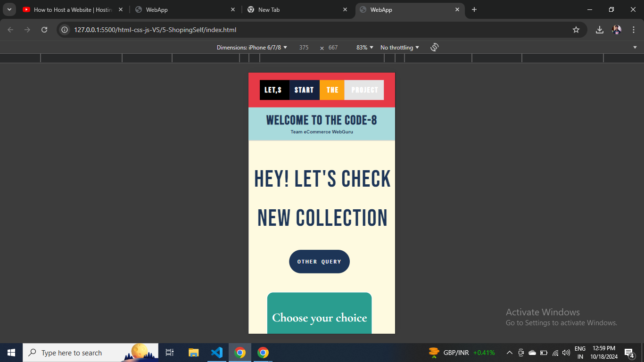Switch to the first WebApp tab
The height and width of the screenshot is (362, 644).
point(185,9)
